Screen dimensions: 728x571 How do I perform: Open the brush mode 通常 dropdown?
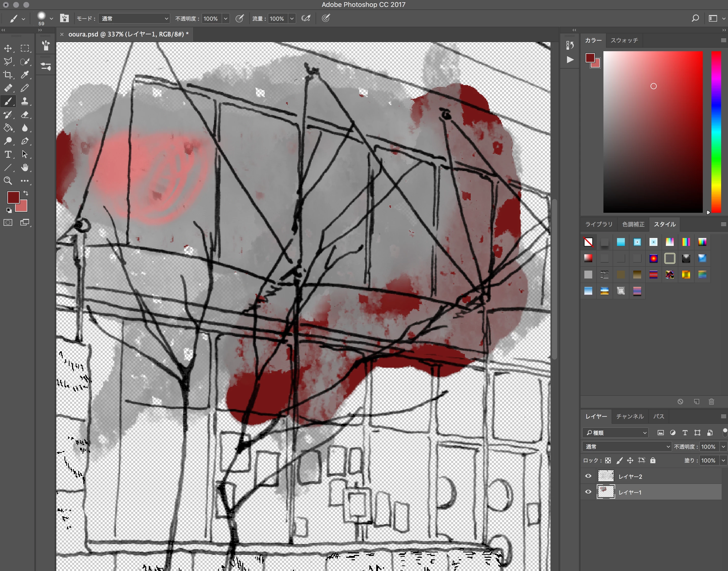(x=134, y=19)
